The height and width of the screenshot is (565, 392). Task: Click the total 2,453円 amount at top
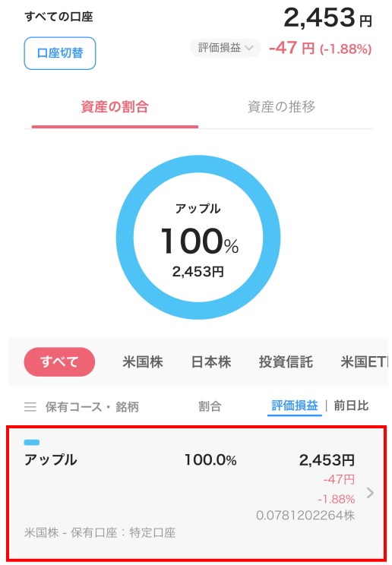[x=328, y=17]
